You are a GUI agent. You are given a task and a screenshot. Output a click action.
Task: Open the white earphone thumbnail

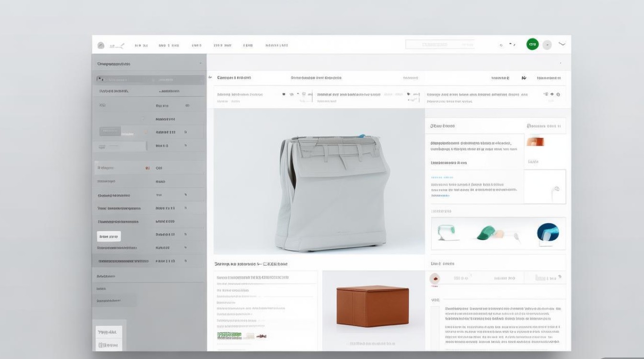point(545,187)
